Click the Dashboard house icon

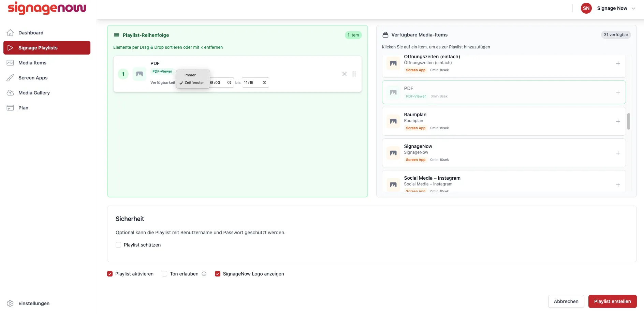click(10, 33)
